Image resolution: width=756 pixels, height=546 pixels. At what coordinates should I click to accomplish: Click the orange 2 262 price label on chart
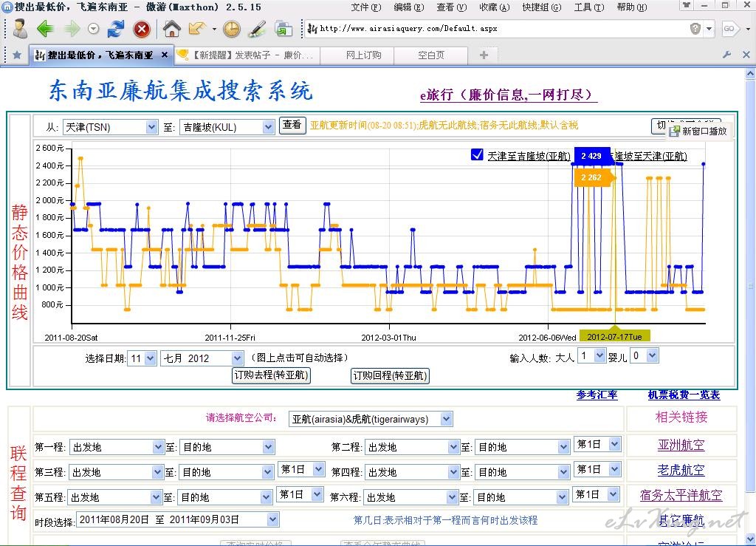tap(591, 177)
